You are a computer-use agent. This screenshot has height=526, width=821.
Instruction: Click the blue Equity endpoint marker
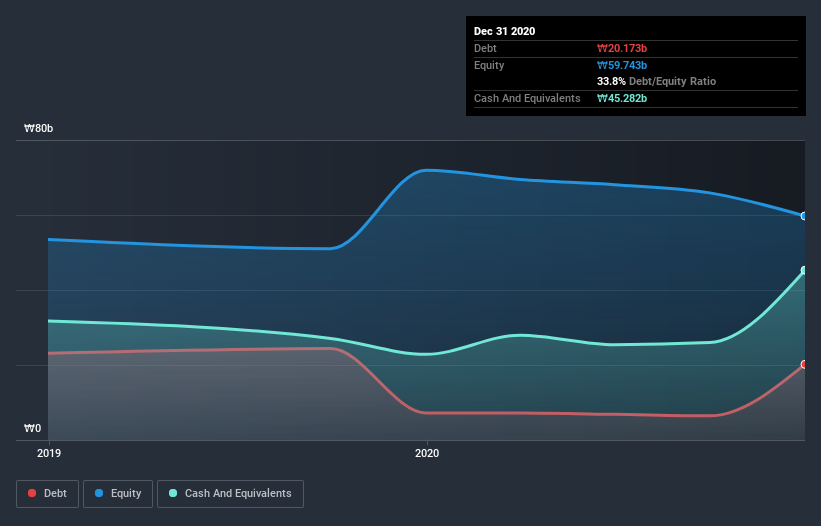coord(803,216)
